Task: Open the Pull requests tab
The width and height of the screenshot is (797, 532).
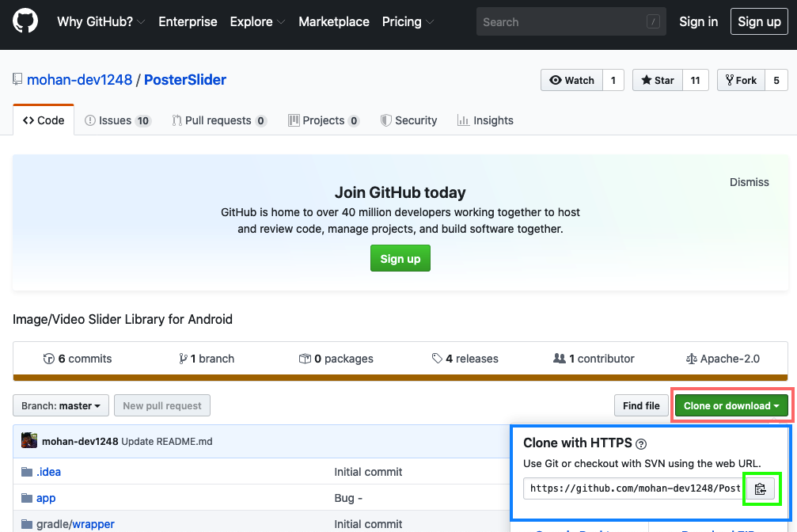Action: pyautogui.click(x=218, y=120)
